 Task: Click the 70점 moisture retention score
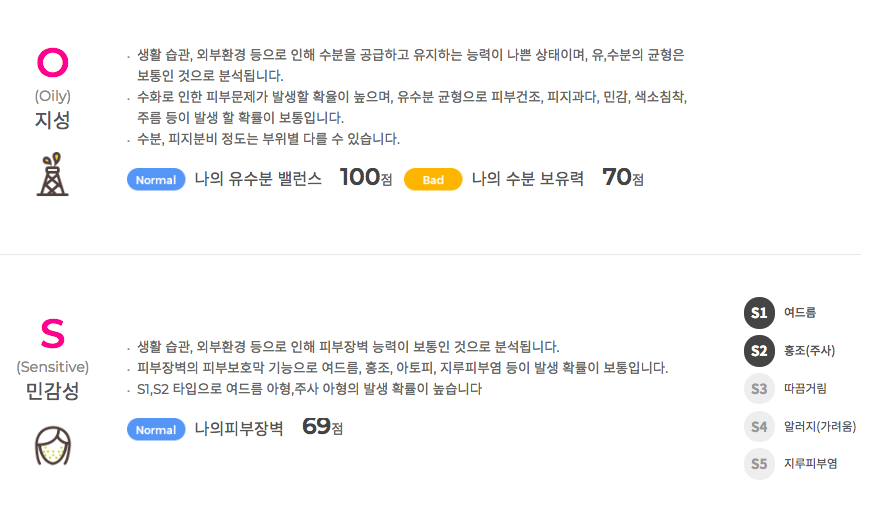pyautogui.click(x=623, y=178)
